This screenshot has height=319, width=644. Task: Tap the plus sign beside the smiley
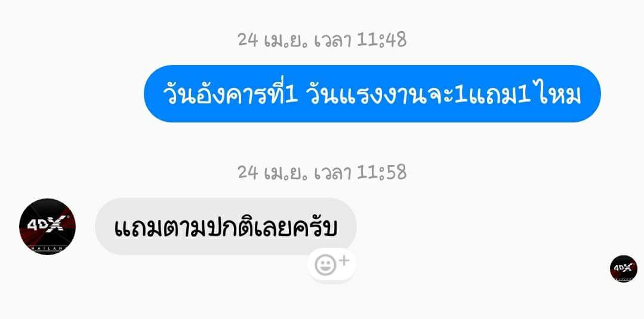(344, 260)
